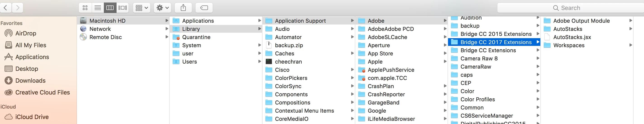Viewport: 644px width, 124px height.
Task: Expand the Adobe Output Module arrow
Action: 630,21
